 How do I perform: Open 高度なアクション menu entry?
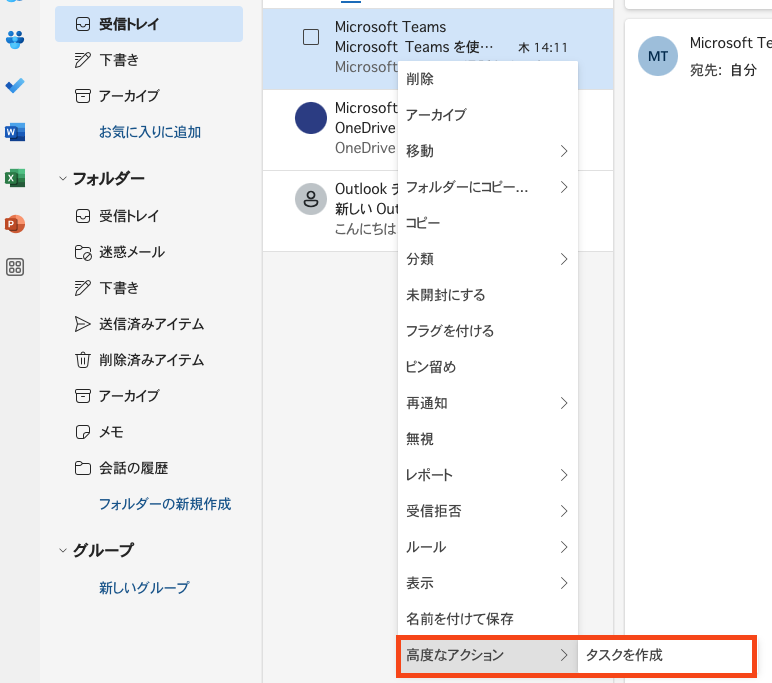coord(487,655)
